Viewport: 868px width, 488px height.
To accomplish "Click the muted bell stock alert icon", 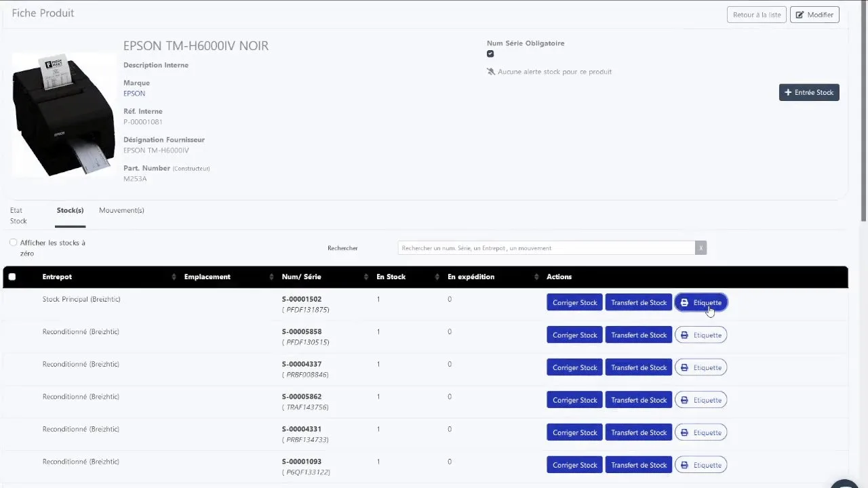I will [491, 71].
